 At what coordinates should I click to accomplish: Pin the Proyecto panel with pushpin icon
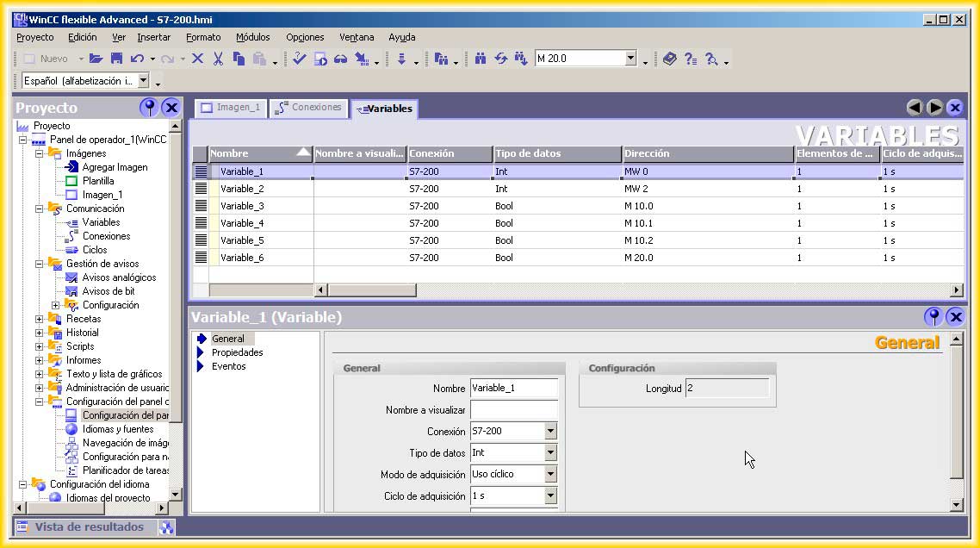point(149,108)
